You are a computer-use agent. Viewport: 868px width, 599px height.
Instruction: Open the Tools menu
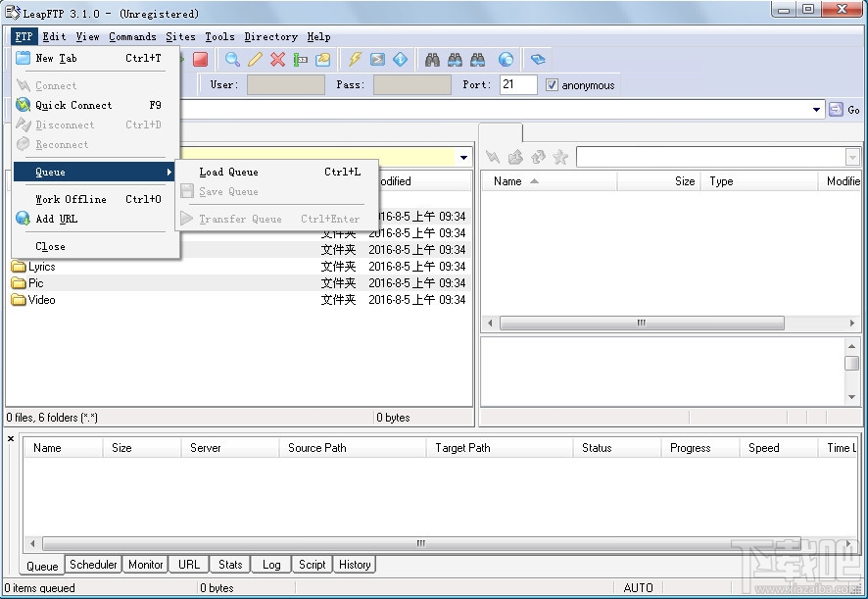pos(218,36)
